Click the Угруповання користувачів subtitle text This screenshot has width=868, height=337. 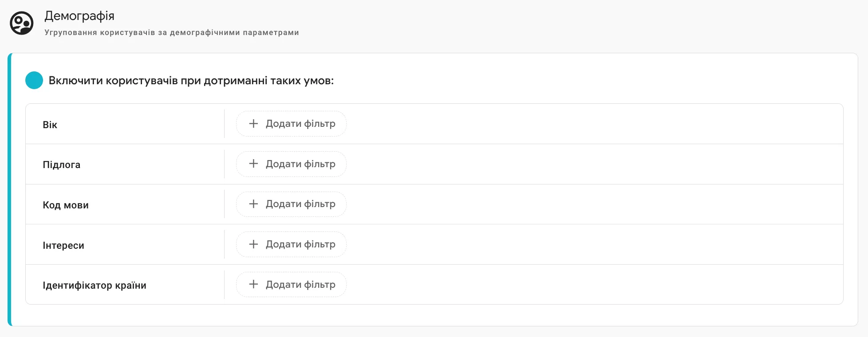(171, 32)
